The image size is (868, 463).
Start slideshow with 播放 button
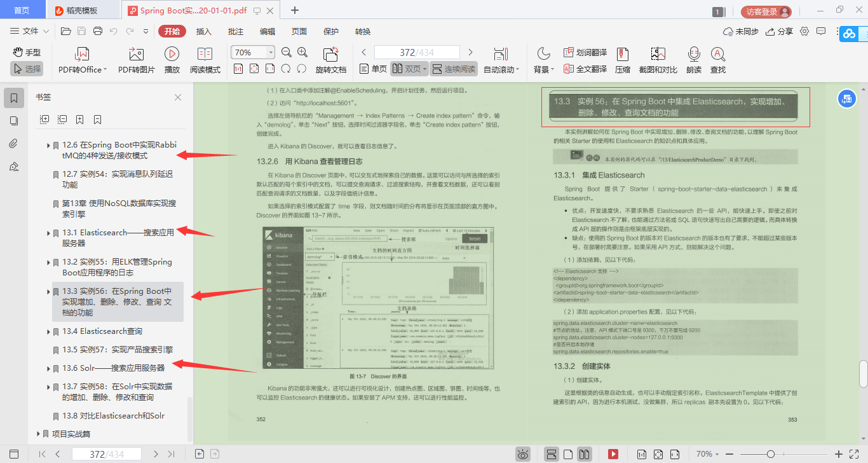tap(172, 60)
